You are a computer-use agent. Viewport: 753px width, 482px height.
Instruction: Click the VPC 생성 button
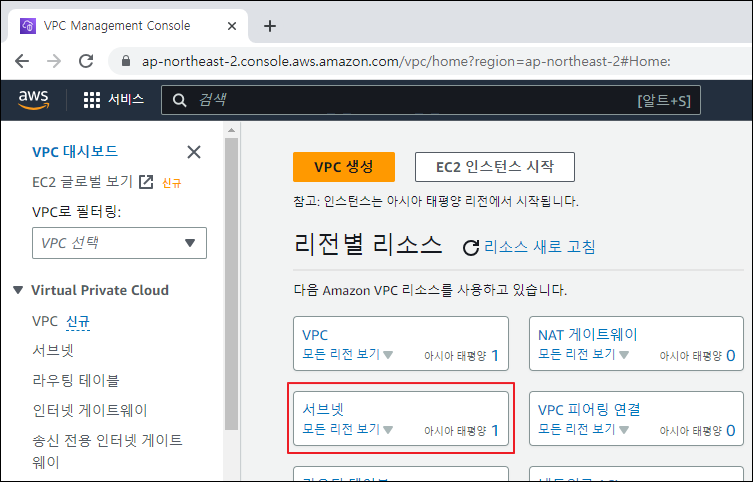click(344, 167)
